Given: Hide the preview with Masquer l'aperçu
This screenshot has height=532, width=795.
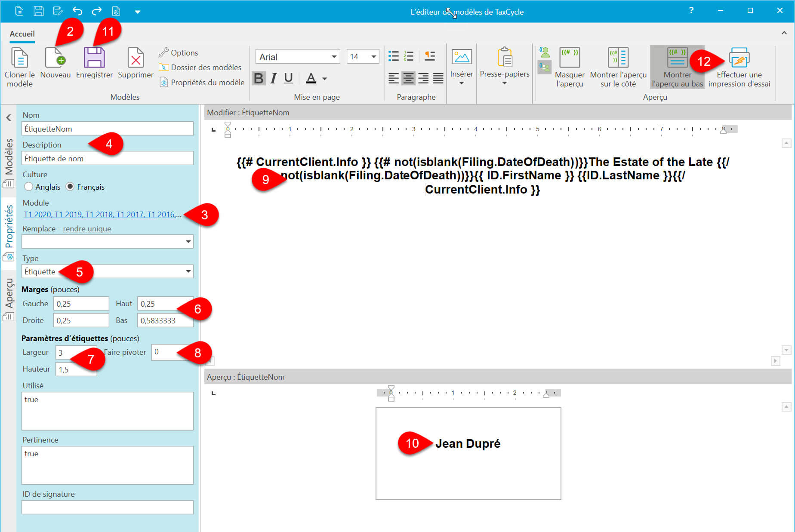Looking at the screenshot, I should point(570,67).
